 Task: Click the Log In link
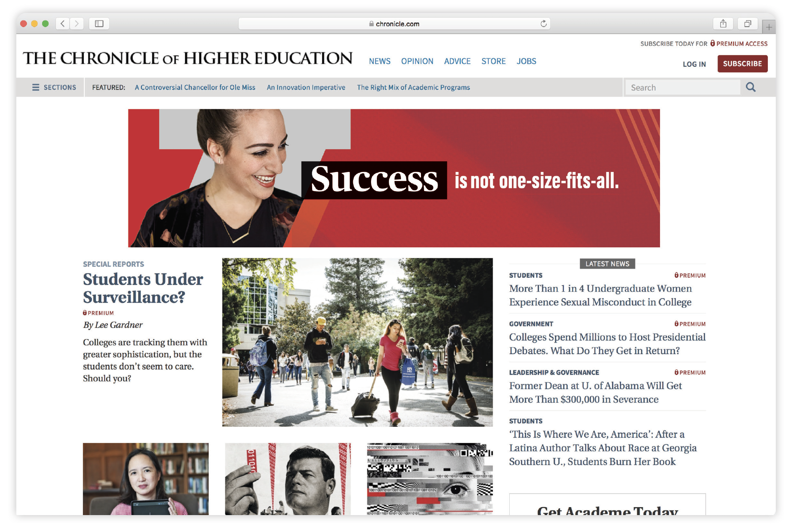click(694, 64)
